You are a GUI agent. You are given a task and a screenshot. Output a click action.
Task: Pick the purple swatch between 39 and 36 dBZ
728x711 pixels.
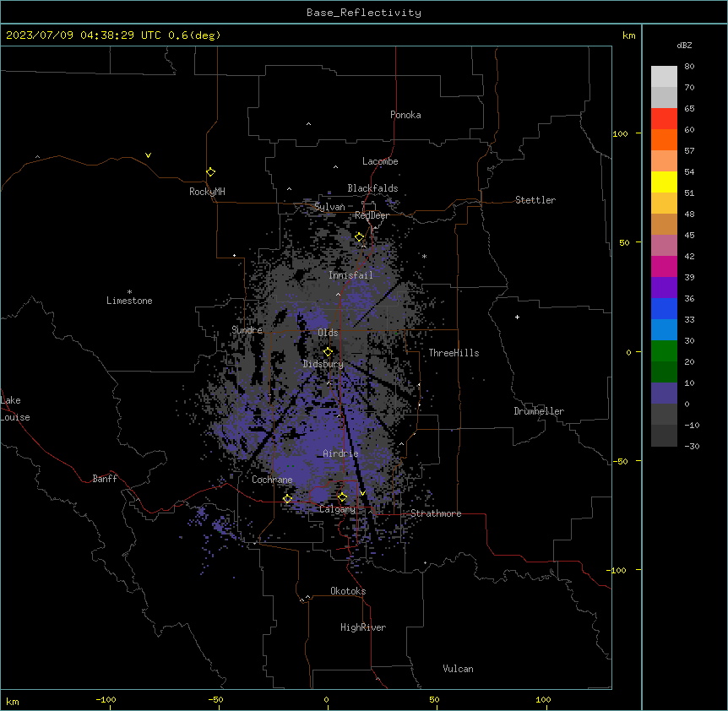(x=664, y=287)
